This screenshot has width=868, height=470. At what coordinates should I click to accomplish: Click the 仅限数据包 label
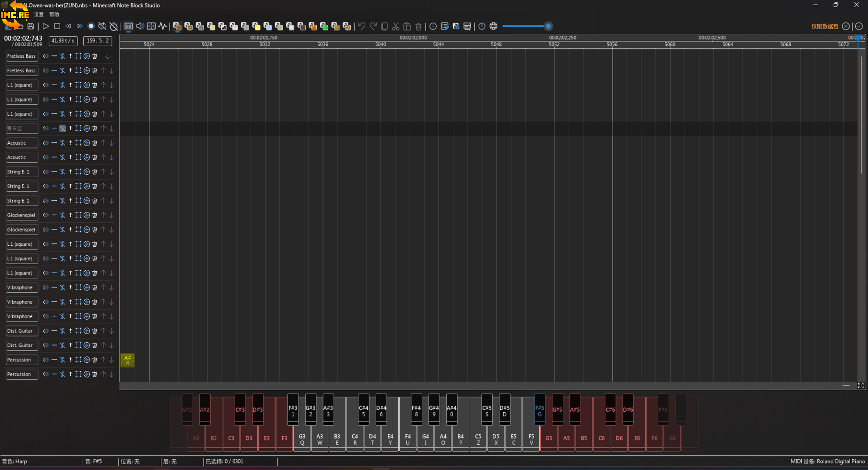click(x=824, y=26)
